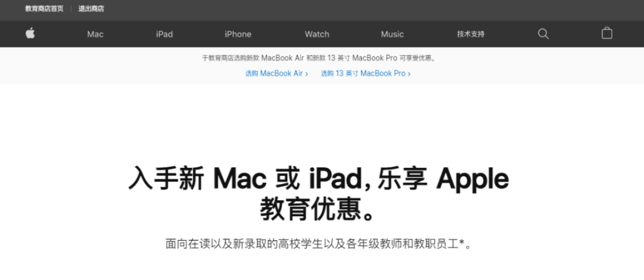The width and height of the screenshot is (644, 280).
Task: Click the Apple logo icon
Action: click(x=30, y=33)
